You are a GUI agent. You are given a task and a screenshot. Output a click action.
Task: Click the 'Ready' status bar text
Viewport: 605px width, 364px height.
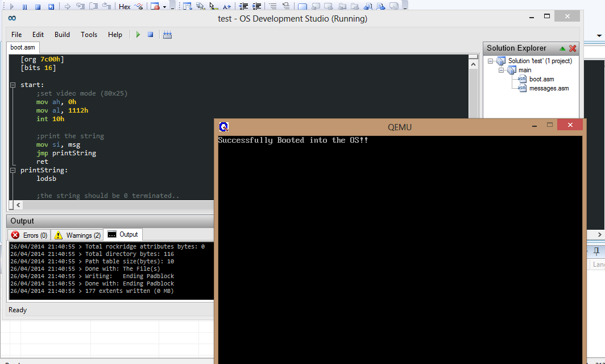[x=18, y=310]
